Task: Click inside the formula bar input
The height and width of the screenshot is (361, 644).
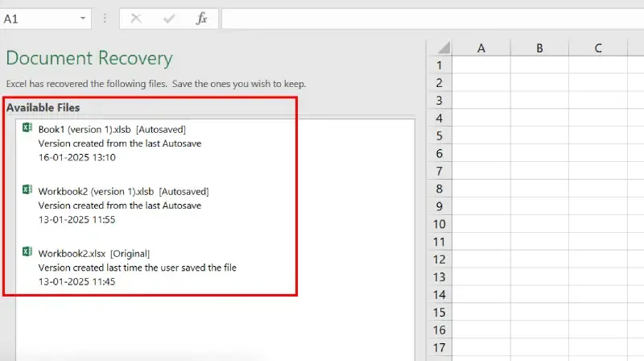Action: point(433,19)
